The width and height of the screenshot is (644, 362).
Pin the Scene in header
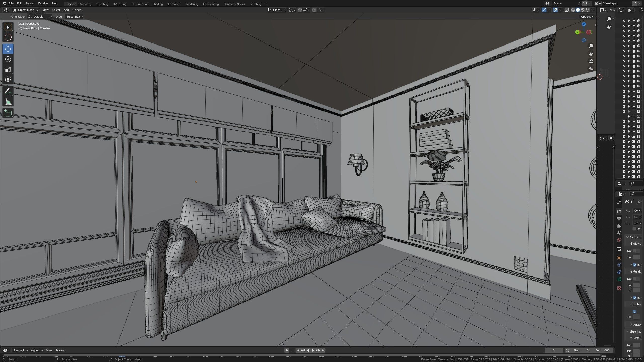coord(579,3)
